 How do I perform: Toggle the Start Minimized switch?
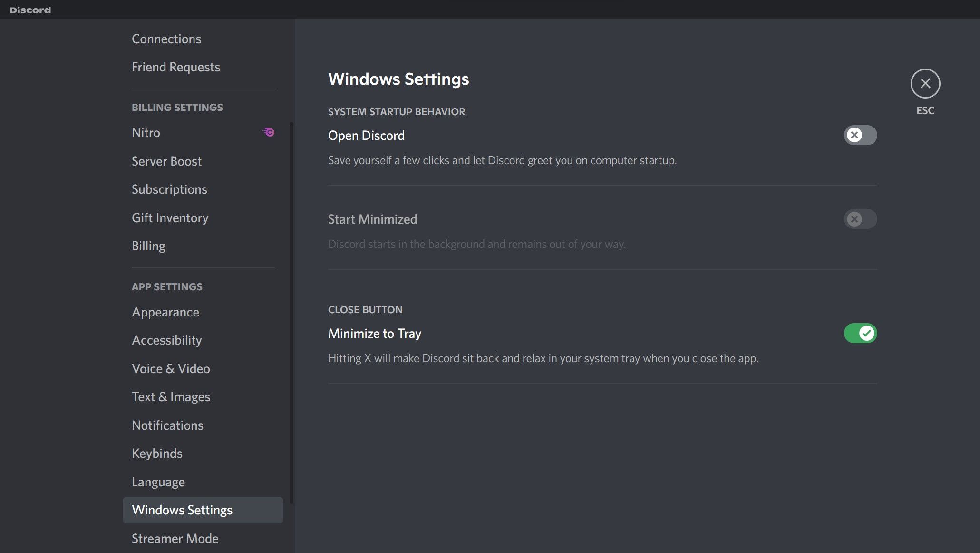click(x=860, y=219)
